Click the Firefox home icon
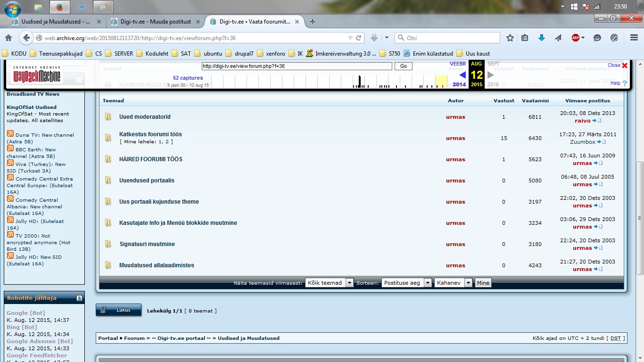Image resolution: width=644 pixels, height=362 pixels. pos(8,38)
